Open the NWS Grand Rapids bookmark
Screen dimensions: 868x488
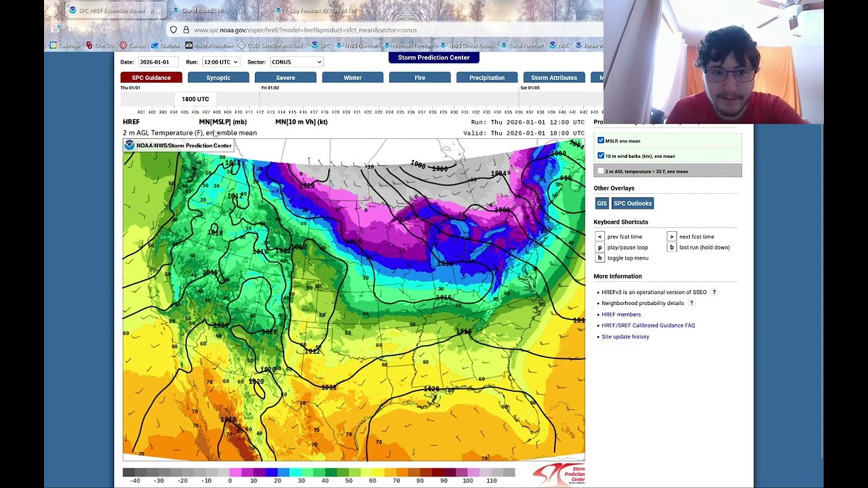(467, 45)
